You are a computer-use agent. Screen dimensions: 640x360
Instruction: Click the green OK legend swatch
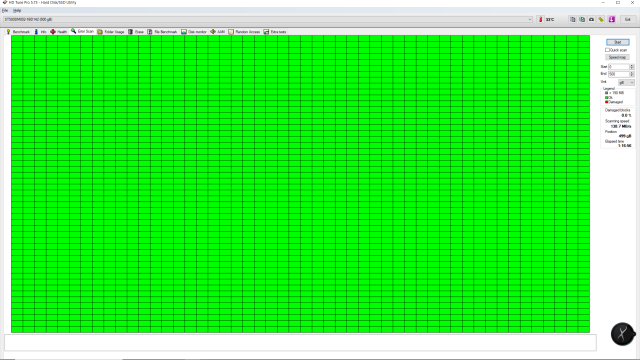tap(607, 98)
